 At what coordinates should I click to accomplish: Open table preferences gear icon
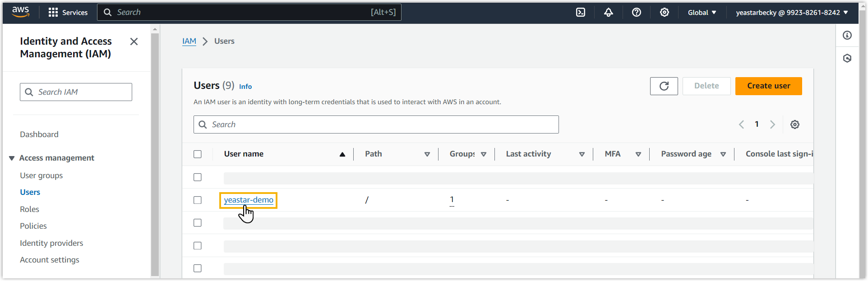[795, 124]
